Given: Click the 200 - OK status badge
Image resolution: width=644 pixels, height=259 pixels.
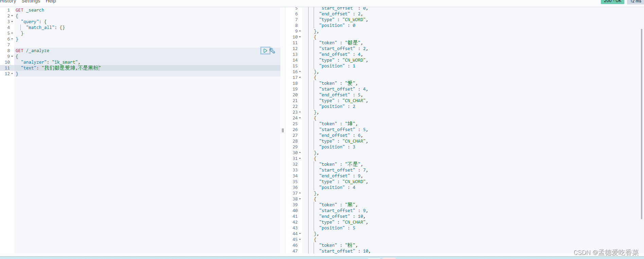Looking at the screenshot, I should [612, 1].
